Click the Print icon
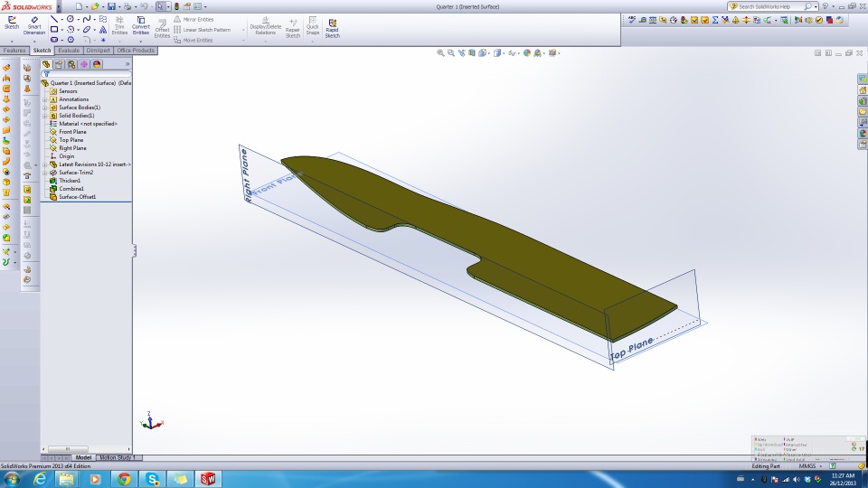This screenshot has height=488, width=868. (127, 6)
